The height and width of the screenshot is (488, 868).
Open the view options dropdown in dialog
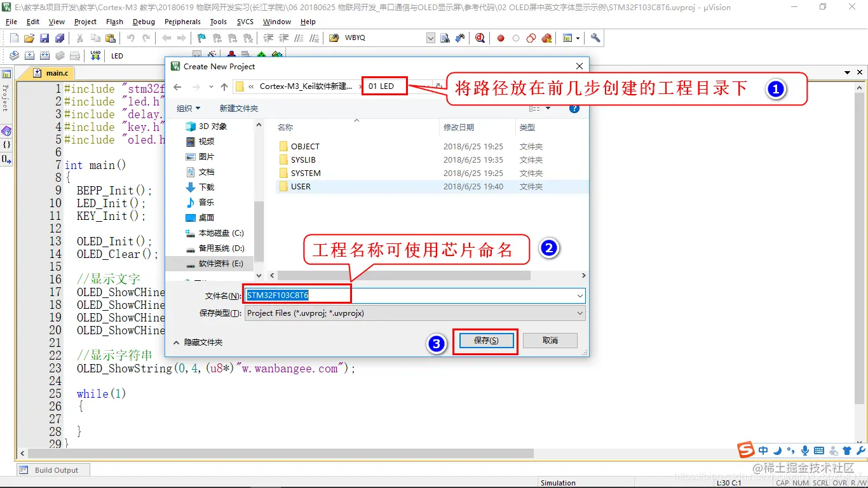tap(548, 109)
